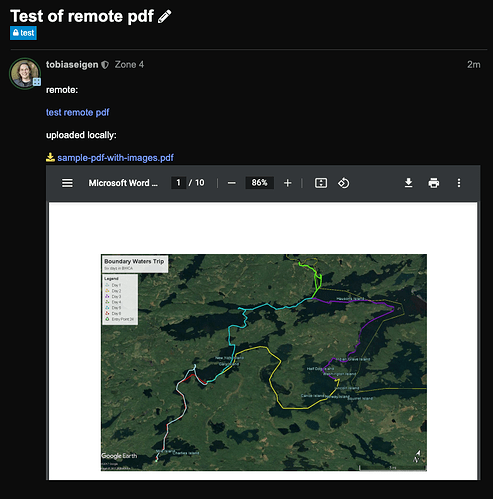Image resolution: width=493 pixels, height=499 pixels.
Task: Edit topic title with pencil icon
Action: [164, 16]
